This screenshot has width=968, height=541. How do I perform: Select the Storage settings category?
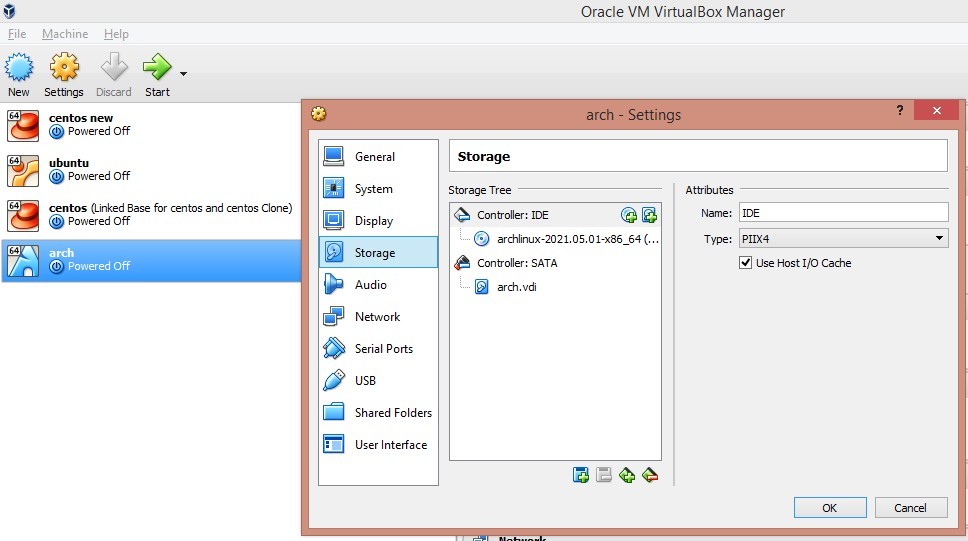(x=378, y=253)
